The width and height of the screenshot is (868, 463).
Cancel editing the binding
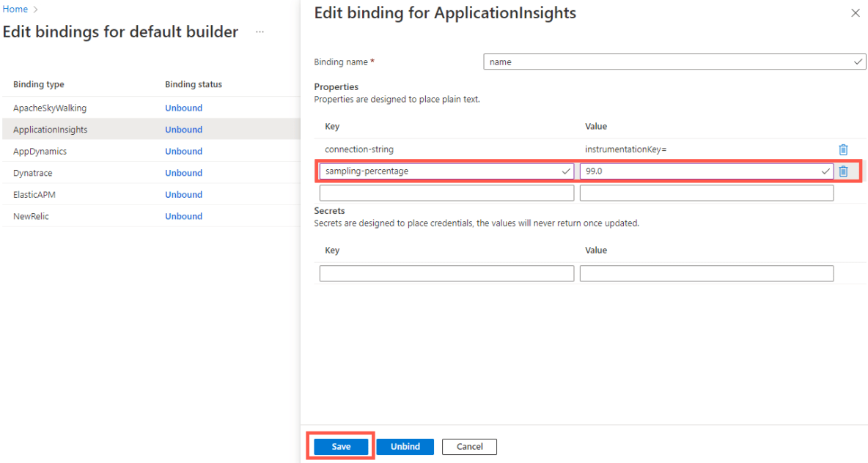469,446
